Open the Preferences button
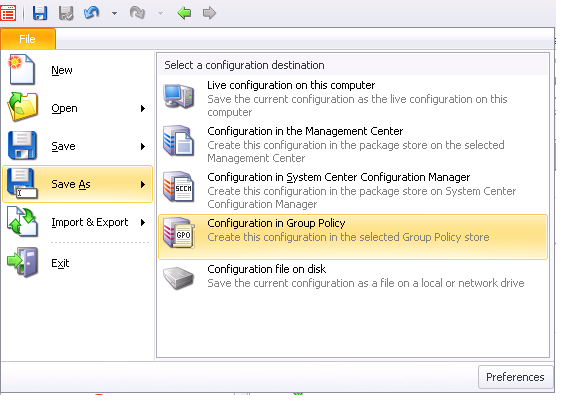The height and width of the screenshot is (407, 563). [515, 377]
